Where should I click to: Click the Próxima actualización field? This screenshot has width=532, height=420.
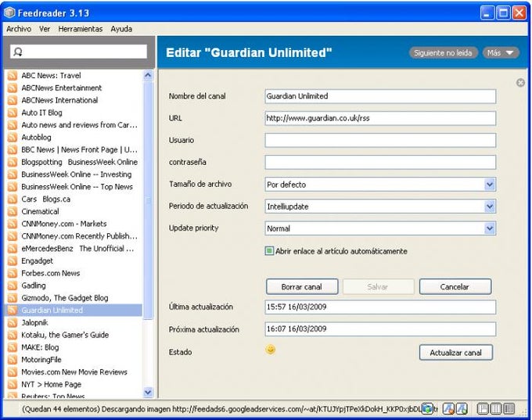[x=380, y=328]
